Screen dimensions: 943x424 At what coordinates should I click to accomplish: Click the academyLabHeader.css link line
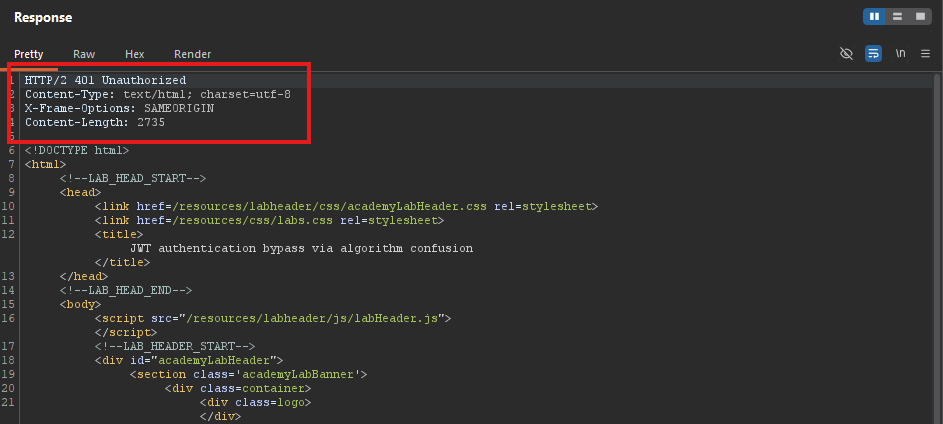tap(346, 206)
